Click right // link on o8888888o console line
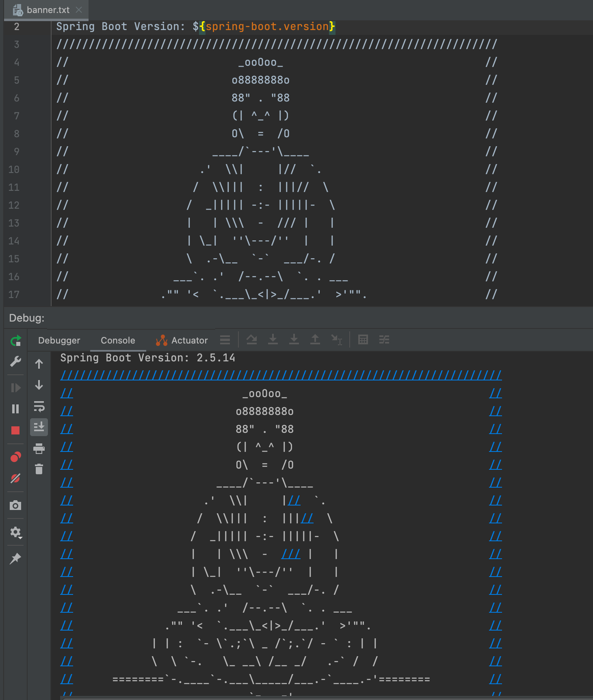Viewport: 593px width, 700px height. (x=496, y=411)
